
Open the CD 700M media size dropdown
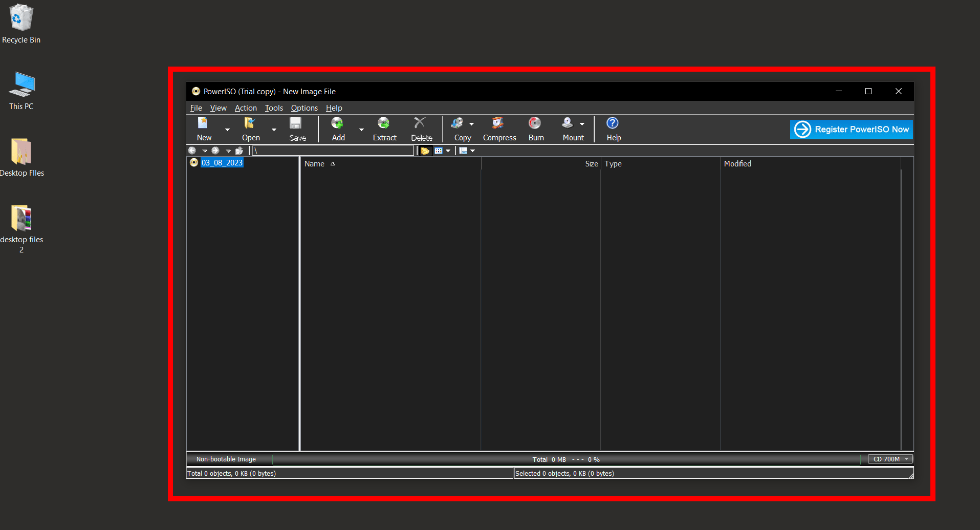pos(889,459)
